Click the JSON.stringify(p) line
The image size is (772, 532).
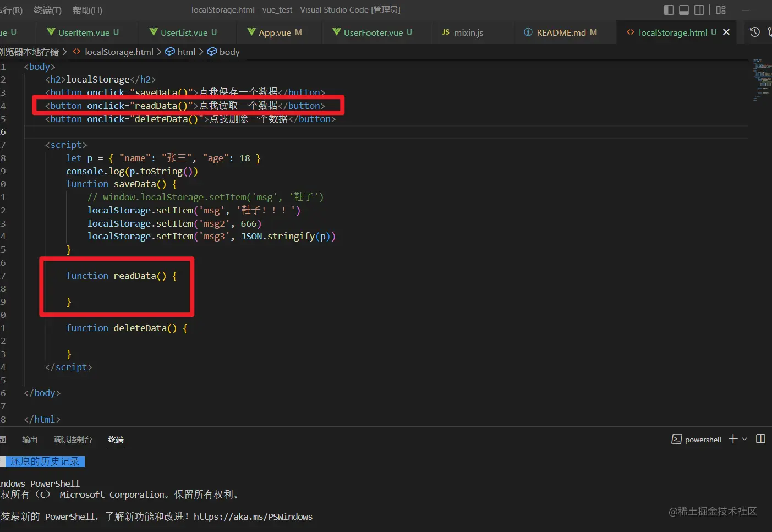[211, 236]
